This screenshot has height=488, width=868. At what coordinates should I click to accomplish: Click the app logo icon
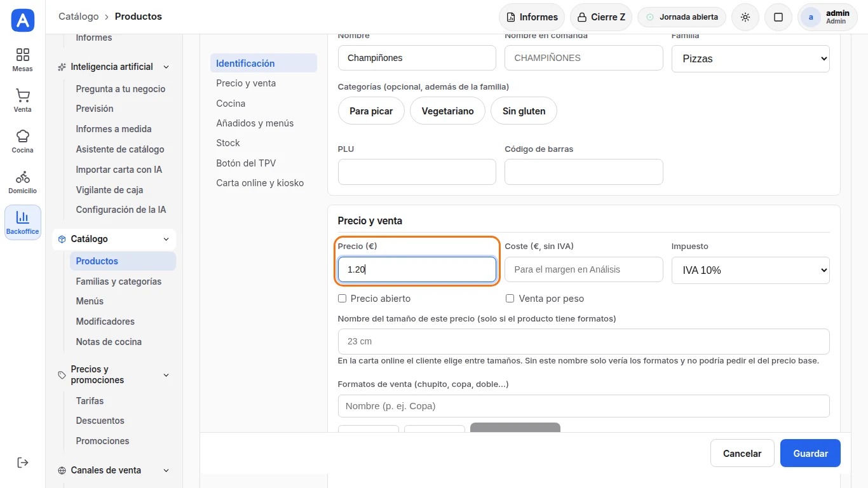point(23,20)
